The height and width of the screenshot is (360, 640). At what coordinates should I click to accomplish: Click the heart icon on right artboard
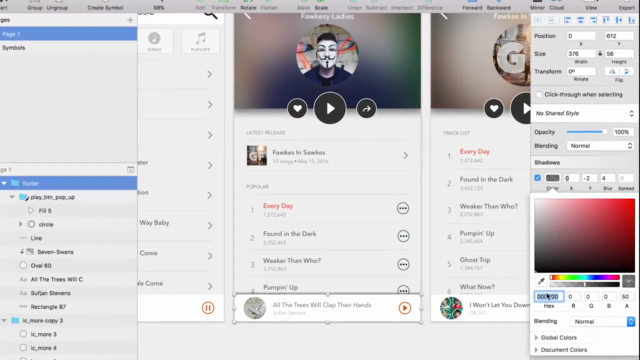click(x=494, y=109)
